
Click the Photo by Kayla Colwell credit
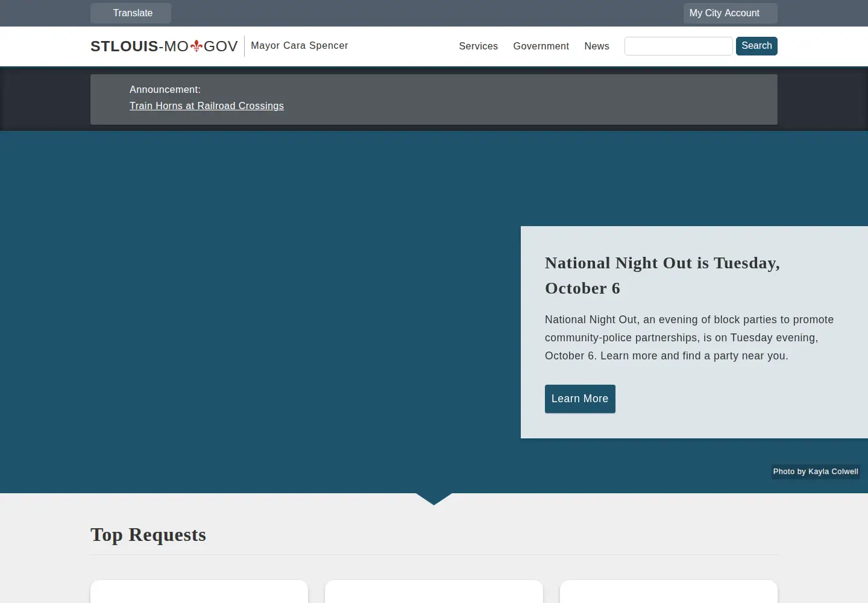(x=816, y=472)
